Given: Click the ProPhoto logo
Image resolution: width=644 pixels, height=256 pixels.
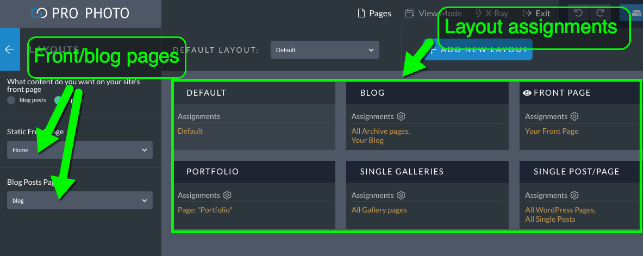Looking at the screenshot, I should point(80,13).
